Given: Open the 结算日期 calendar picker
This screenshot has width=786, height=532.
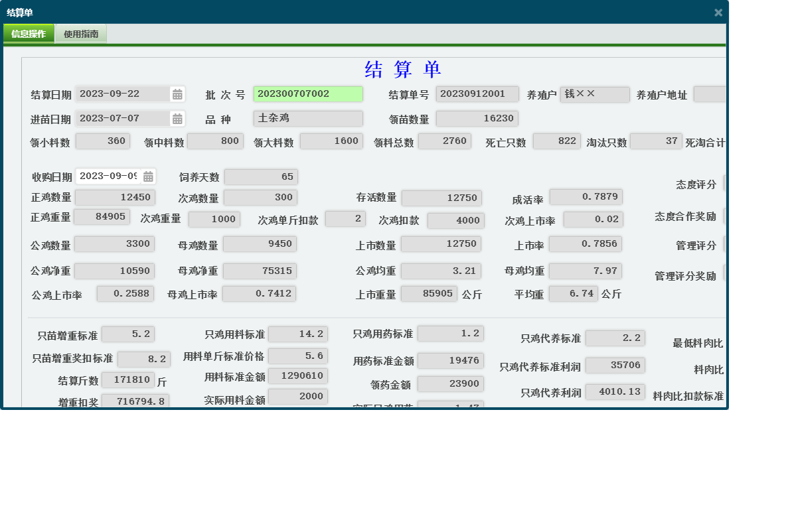Looking at the screenshot, I should point(178,94).
